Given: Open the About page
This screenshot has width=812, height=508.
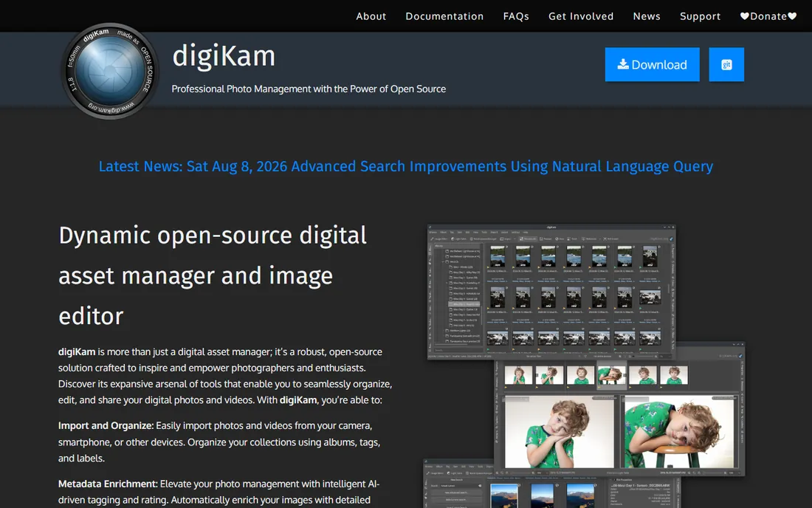Looking at the screenshot, I should (x=371, y=16).
